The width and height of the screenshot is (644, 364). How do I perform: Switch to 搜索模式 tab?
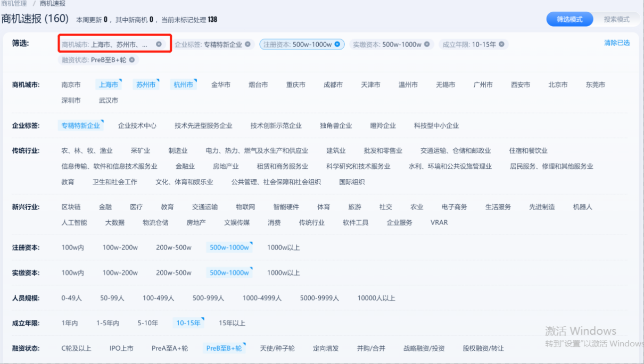click(616, 19)
